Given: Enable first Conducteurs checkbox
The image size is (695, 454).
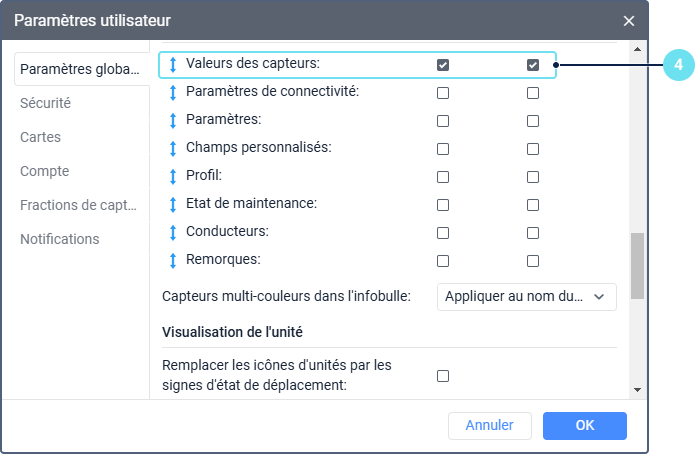Looking at the screenshot, I should point(443,233).
